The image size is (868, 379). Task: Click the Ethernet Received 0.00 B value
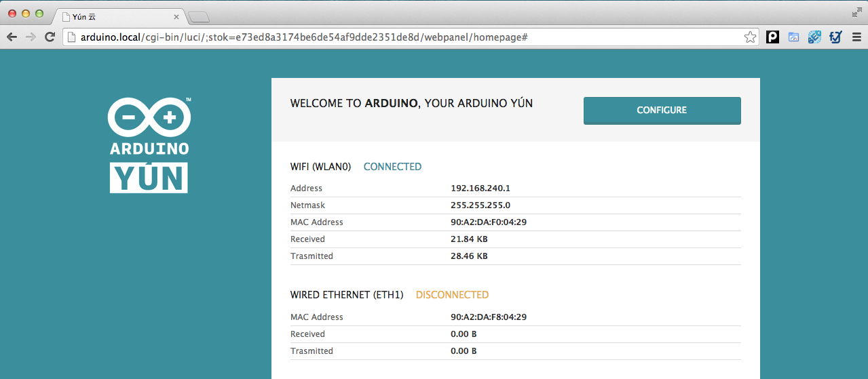(464, 334)
